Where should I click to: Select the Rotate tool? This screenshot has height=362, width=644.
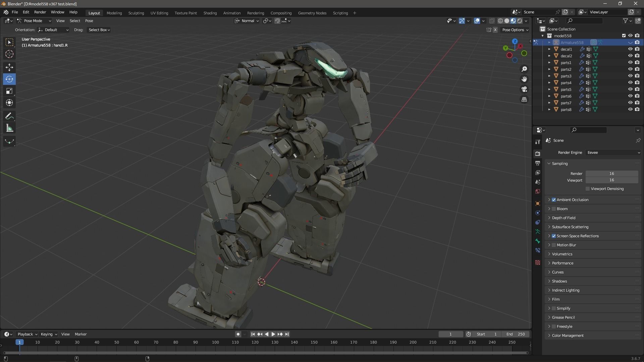point(9,79)
